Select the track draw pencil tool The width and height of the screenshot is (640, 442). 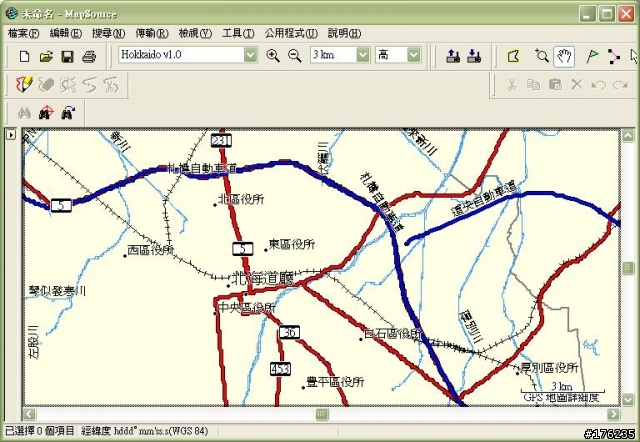24,84
